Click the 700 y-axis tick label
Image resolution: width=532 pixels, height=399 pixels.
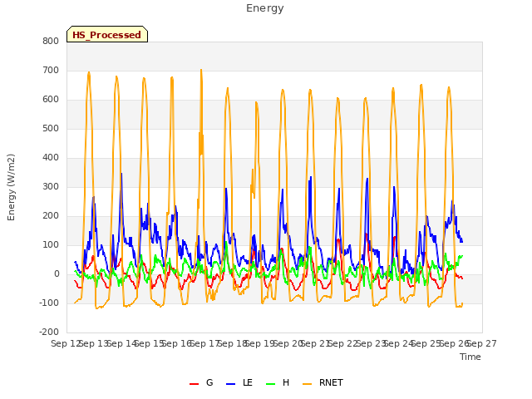click(51, 70)
